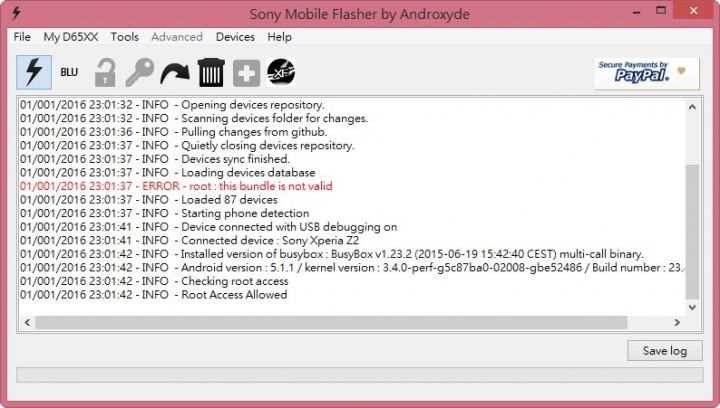This screenshot has height=408, width=720.
Task: Click the 'Starting phone detection' log line
Action: (164, 213)
